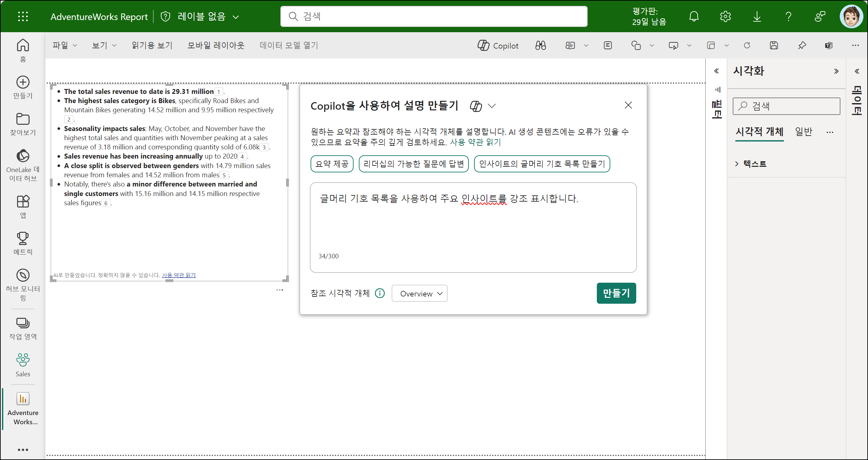
Task: Click the save report icon
Action: pos(774,46)
